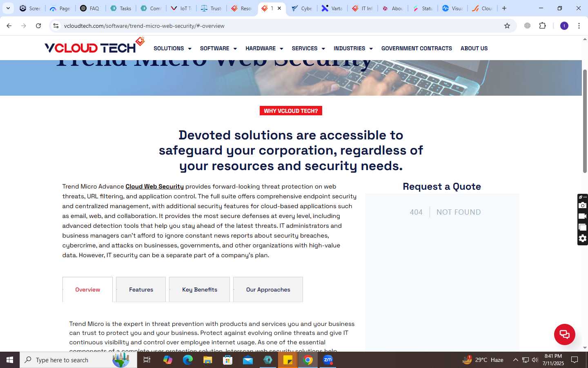Open the red chat bubble widget
This screenshot has height=368, width=588.
564,334
